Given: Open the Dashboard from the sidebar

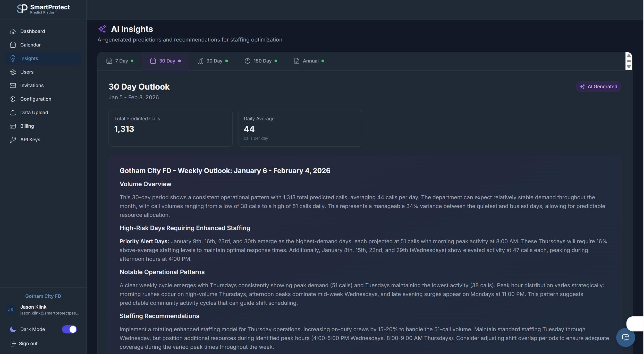Looking at the screenshot, I should point(13,31).
